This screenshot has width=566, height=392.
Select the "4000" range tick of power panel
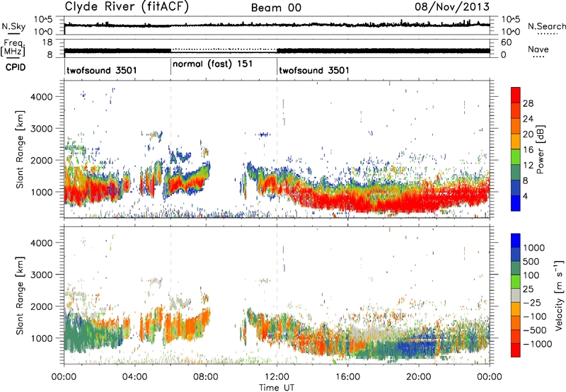click(41, 97)
